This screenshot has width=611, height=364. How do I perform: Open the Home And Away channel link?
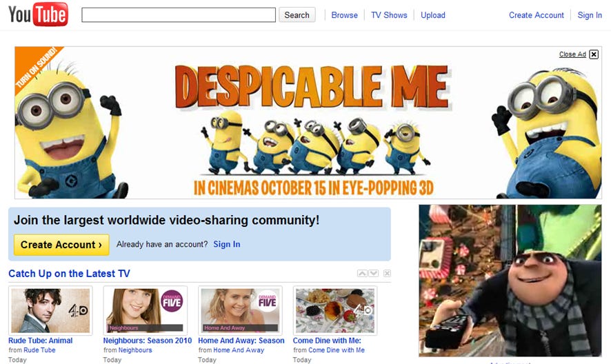pos(239,350)
